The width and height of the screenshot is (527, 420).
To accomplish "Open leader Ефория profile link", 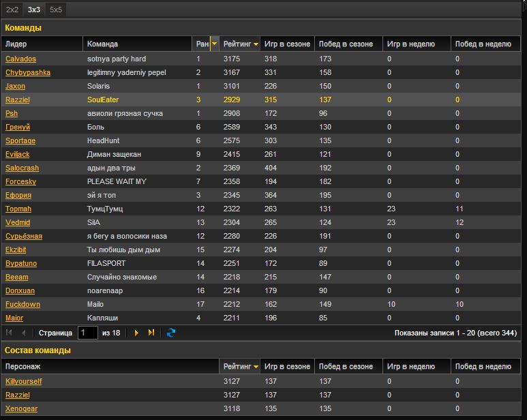I will (18, 195).
